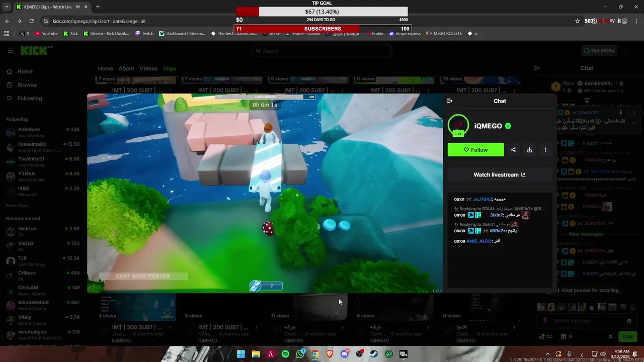Open Brave browser from taskbar
This screenshot has width=644, height=362.
click(330, 354)
